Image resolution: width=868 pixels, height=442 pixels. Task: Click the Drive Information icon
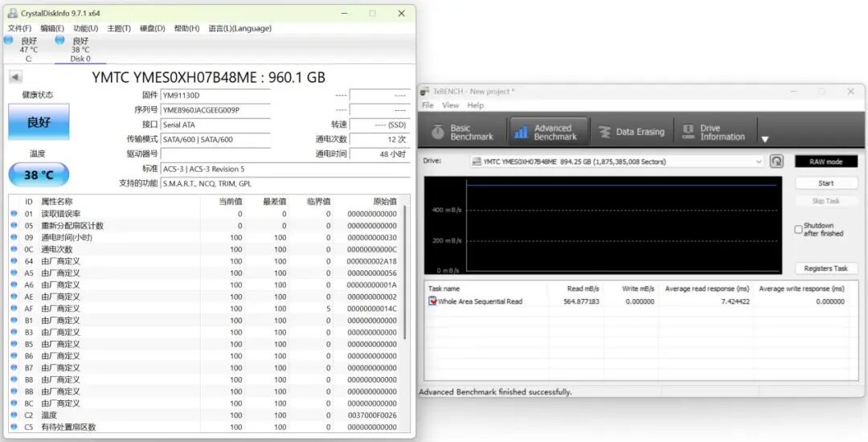688,132
